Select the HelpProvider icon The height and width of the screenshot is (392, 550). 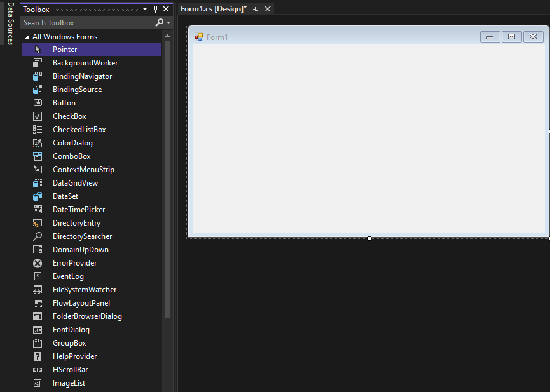tap(38, 356)
